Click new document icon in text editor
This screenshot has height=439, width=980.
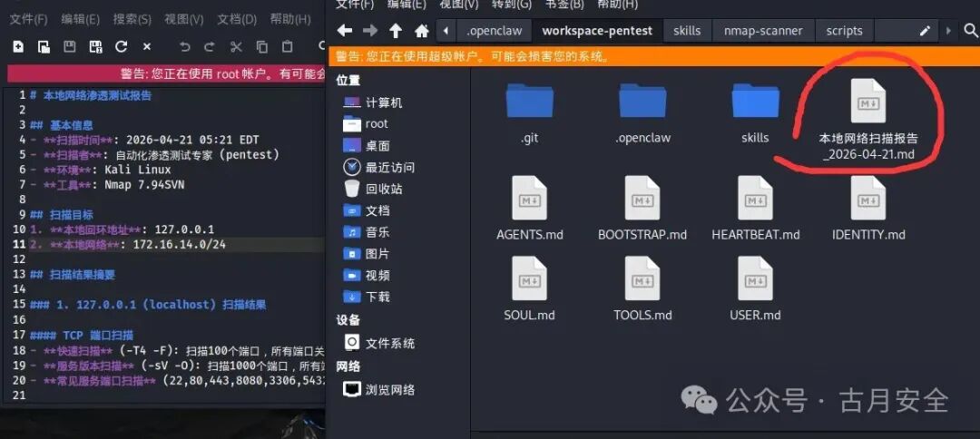18,47
